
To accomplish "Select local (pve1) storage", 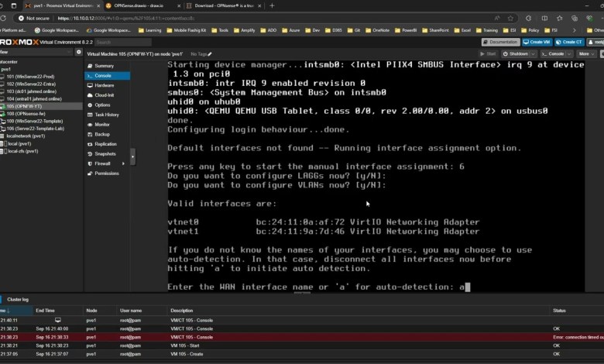I will tap(19, 144).
